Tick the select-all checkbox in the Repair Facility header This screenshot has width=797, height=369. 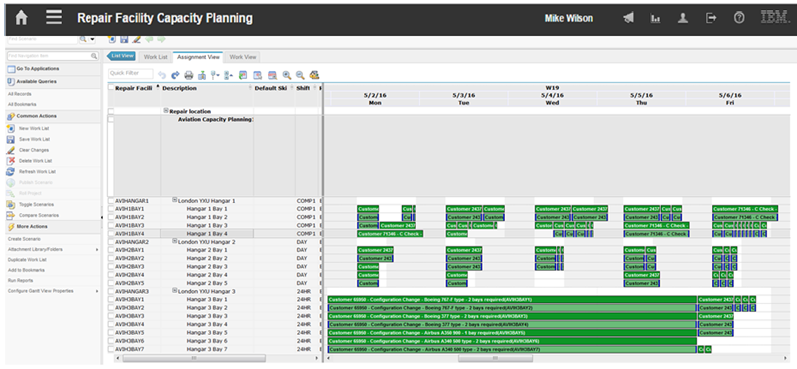tap(111, 88)
